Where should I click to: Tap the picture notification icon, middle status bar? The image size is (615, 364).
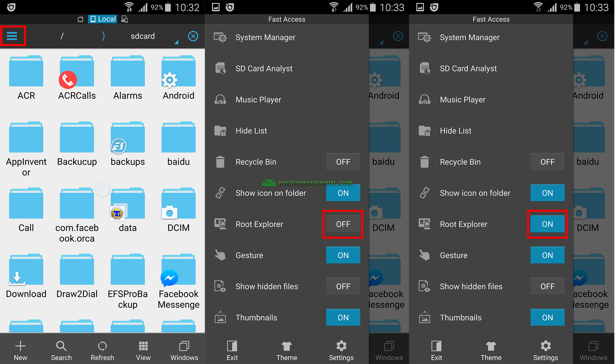coord(216,7)
